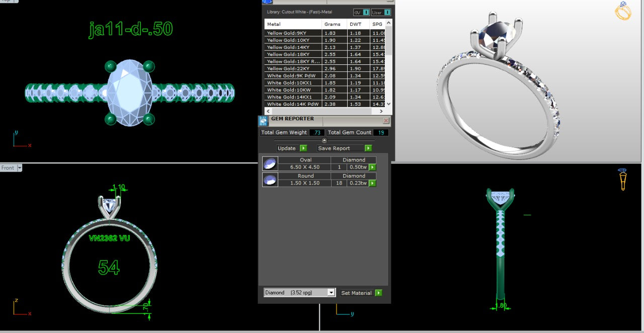644x333 pixels.
Task: Click the ja11-d-.50 label in top viewport
Action: click(131, 29)
